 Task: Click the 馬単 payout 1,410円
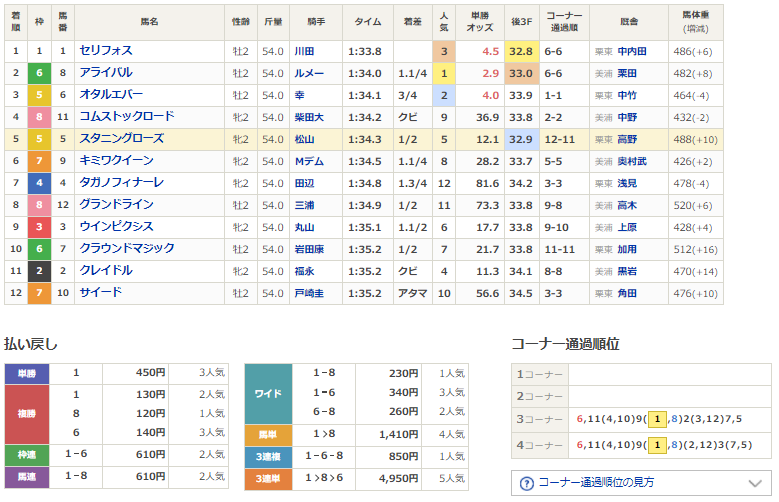pos(398,435)
